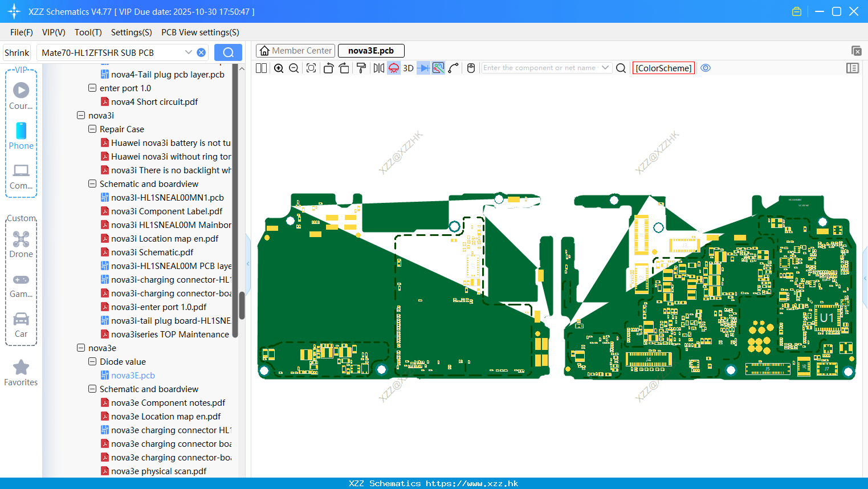Open PCB View settings(S) menu
868x489 pixels.
200,32
